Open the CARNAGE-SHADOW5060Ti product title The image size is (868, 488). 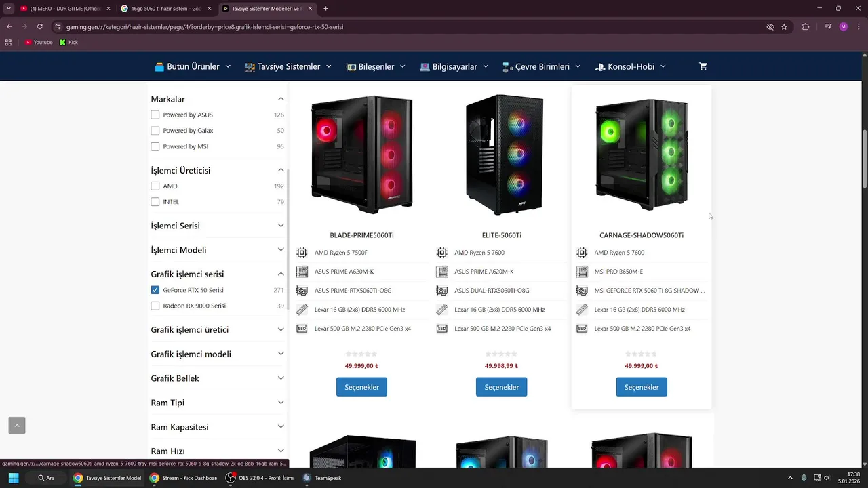pyautogui.click(x=642, y=235)
